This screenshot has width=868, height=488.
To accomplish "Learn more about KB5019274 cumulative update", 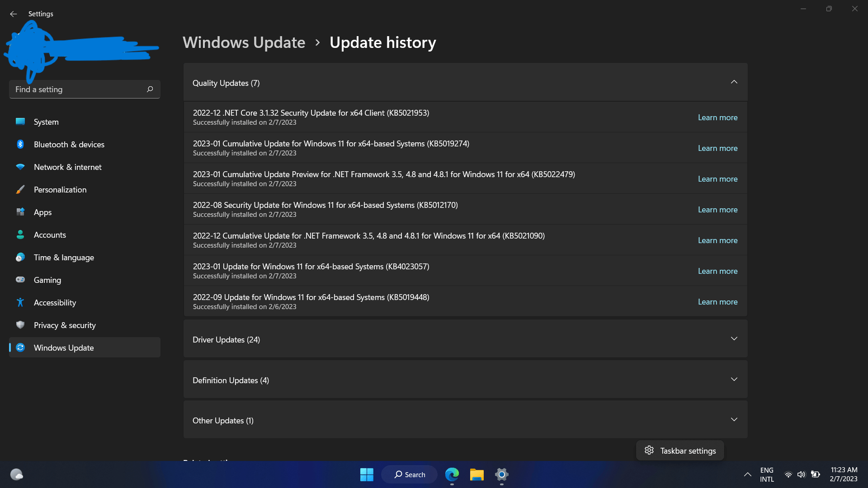I will click(x=717, y=148).
